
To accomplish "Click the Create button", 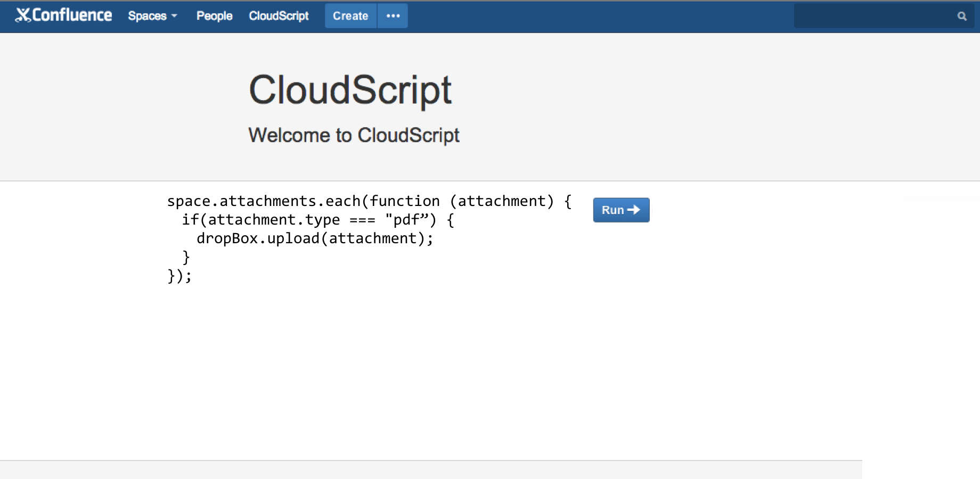I will coord(350,16).
